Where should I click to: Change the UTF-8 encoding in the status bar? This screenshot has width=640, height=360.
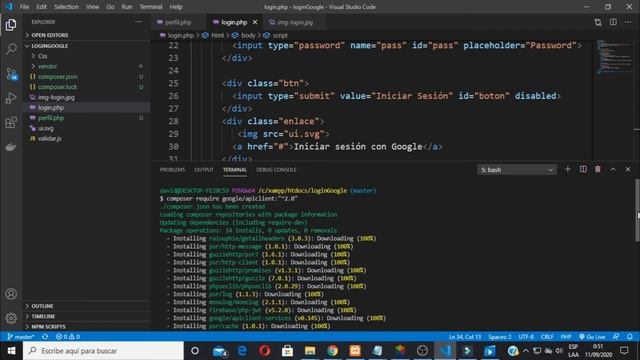(x=526, y=337)
